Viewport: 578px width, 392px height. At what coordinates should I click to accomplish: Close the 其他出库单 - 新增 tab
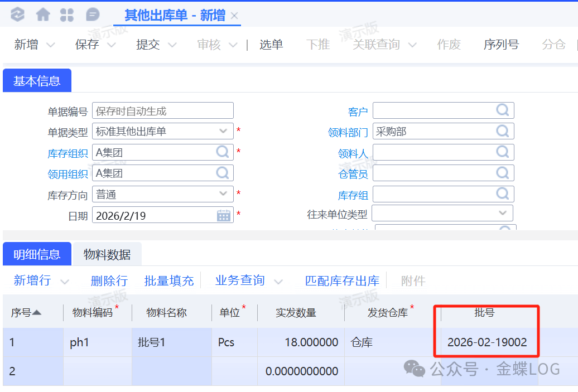[x=234, y=16]
